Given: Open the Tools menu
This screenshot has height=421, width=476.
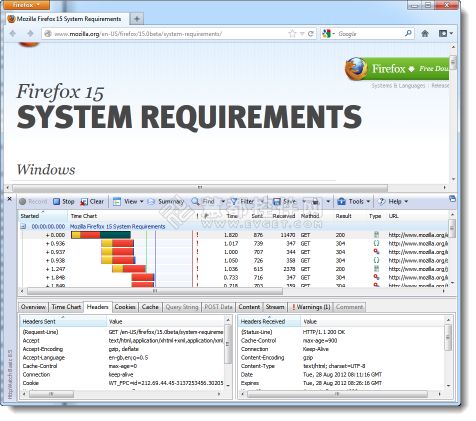Looking at the screenshot, I should point(353,202).
